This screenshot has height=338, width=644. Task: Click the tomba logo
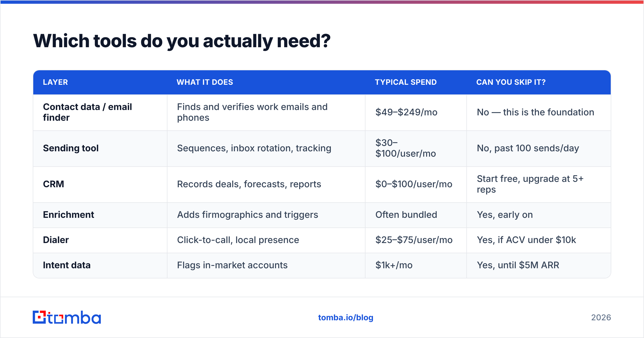tap(67, 317)
